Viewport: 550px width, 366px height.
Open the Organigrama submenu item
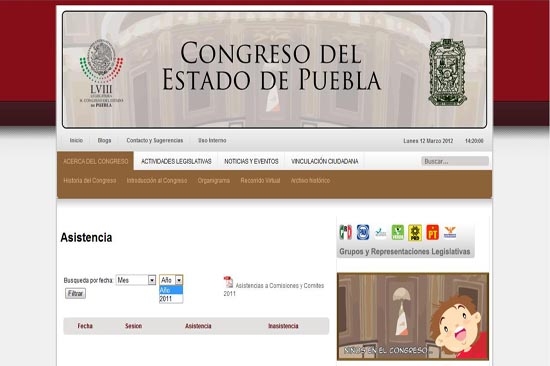tap(214, 181)
